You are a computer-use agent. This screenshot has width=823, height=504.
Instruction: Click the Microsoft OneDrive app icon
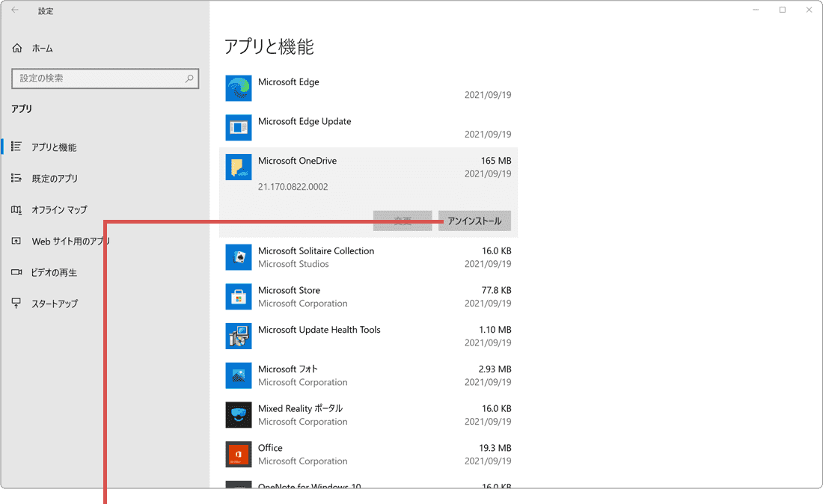coord(238,167)
